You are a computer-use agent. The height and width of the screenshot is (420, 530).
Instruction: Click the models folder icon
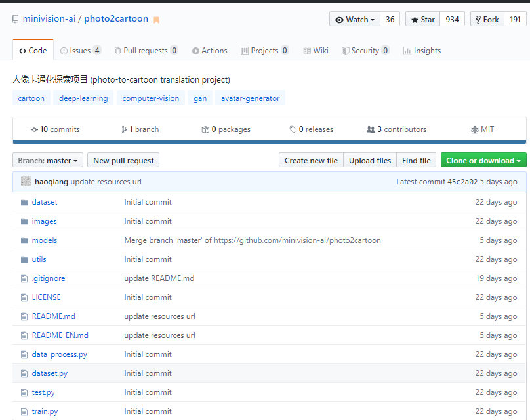click(x=24, y=240)
